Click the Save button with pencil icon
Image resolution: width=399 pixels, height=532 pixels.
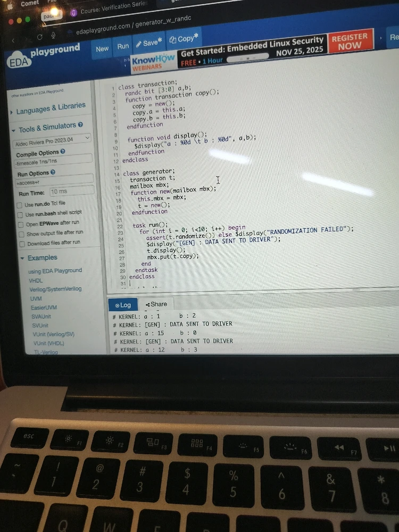(149, 43)
